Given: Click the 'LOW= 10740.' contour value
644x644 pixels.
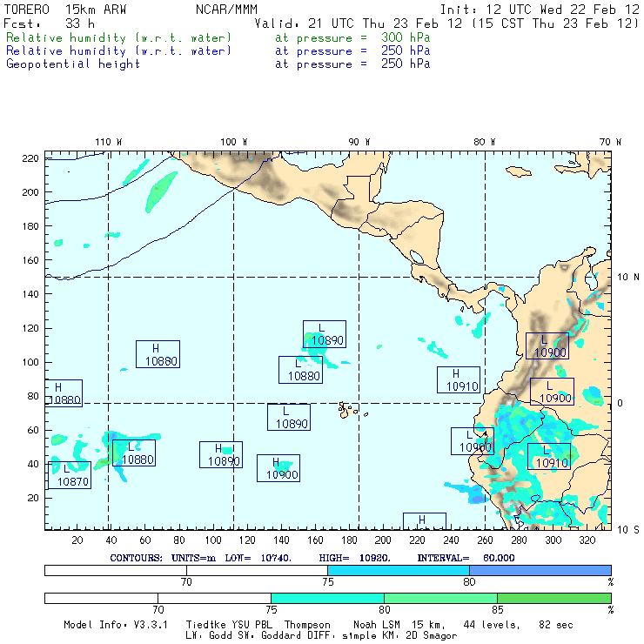Looking at the screenshot, I should point(258,558).
